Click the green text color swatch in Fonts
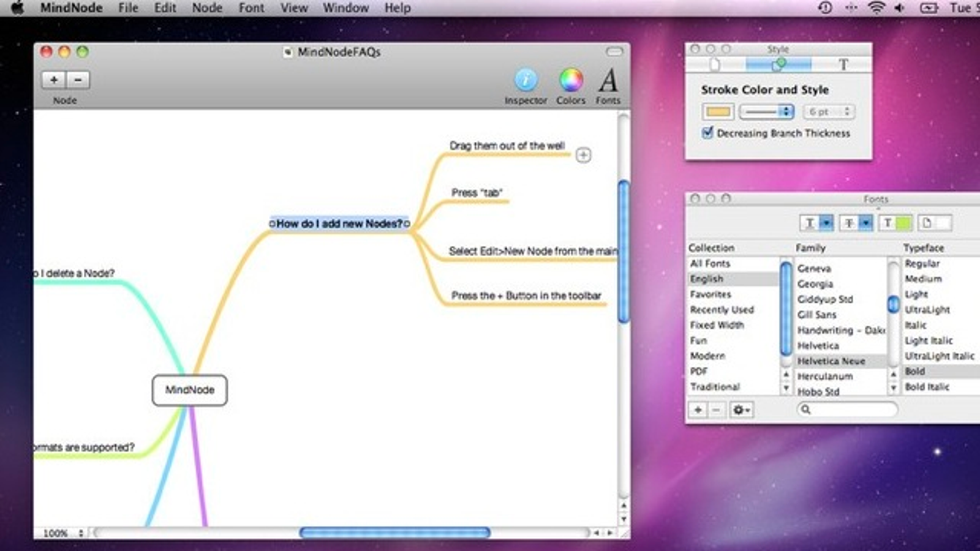 pos(903,223)
